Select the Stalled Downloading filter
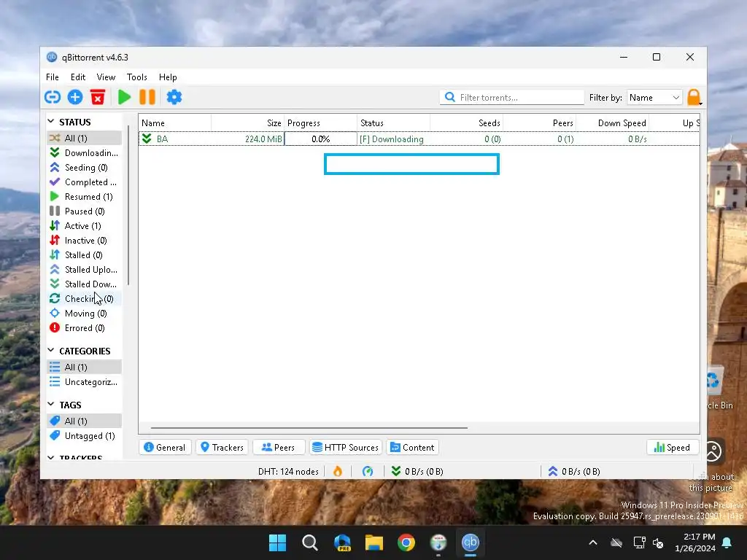747x560 pixels. click(x=85, y=284)
